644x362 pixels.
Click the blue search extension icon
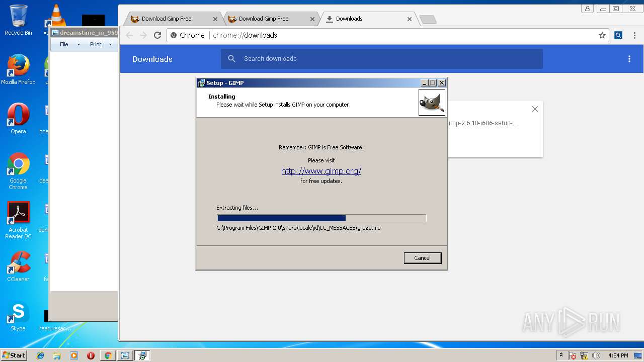click(x=618, y=35)
